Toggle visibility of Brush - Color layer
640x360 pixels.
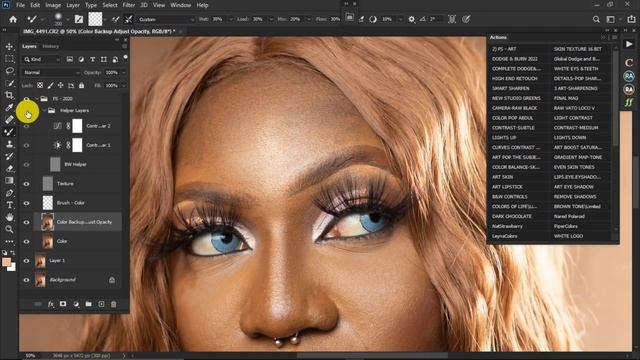(x=27, y=203)
